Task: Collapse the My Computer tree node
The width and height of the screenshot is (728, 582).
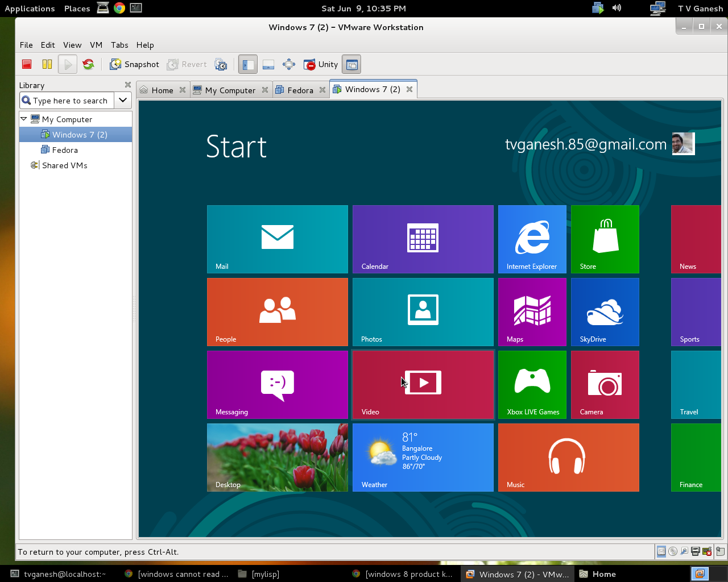Action: pyautogui.click(x=24, y=119)
